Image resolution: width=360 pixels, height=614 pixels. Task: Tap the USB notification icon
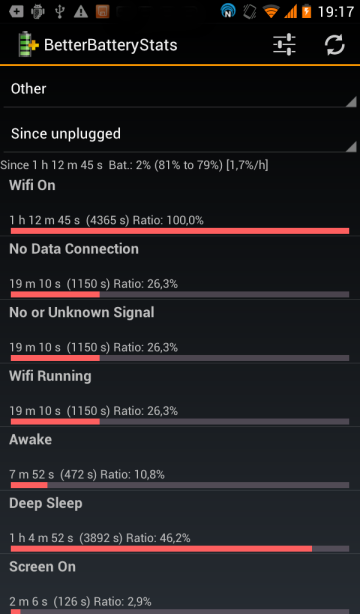60,11
